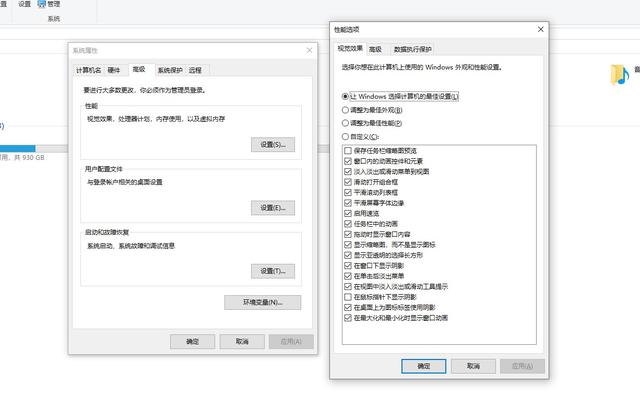Click the 共 930 GB drive text
640x407 pixels.
[29, 158]
